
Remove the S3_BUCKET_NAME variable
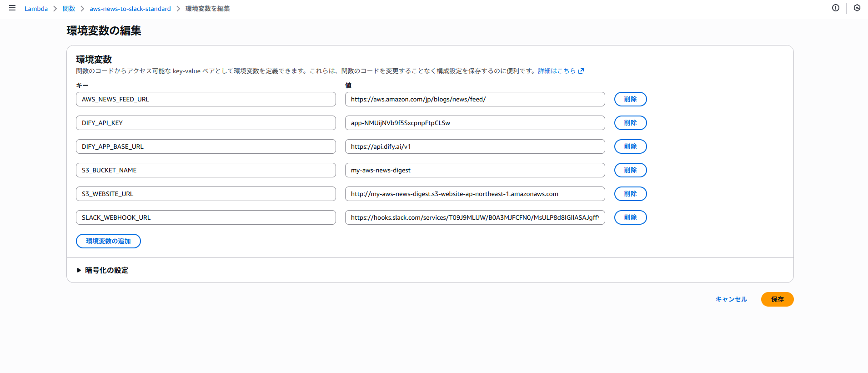pyautogui.click(x=630, y=170)
